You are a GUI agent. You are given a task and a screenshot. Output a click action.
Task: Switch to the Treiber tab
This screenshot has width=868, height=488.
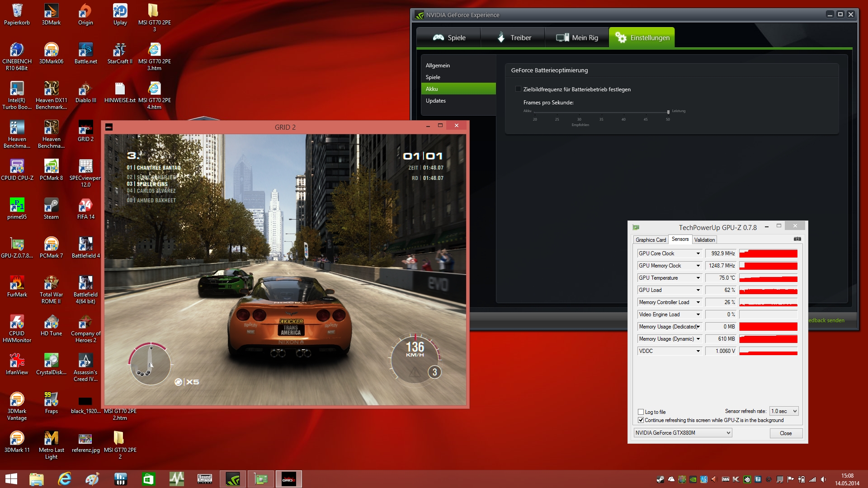[513, 38]
